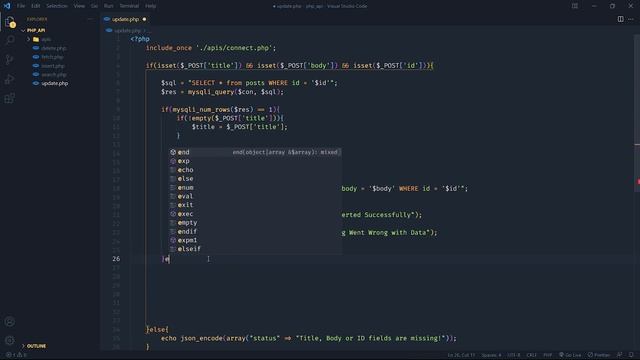
Task: Click Prettier status bar button
Action: click(599, 355)
